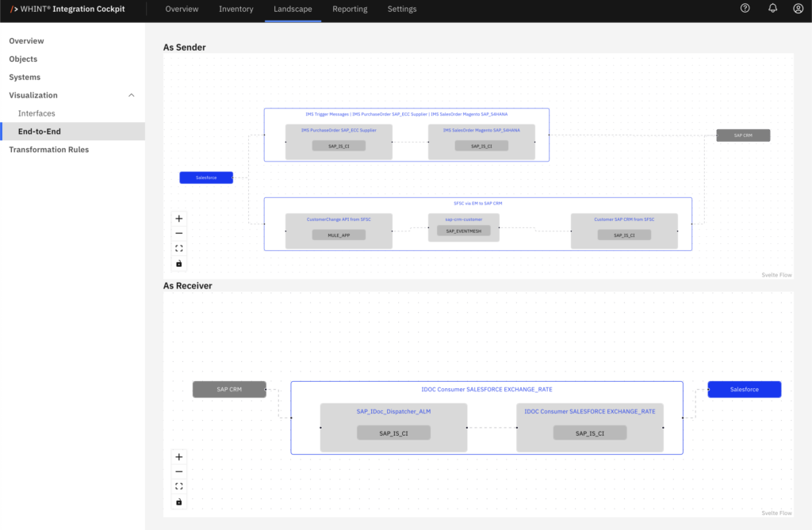The height and width of the screenshot is (530, 812).
Task: Open the Svelte Flow attribution link in As Sender
Action: click(x=776, y=275)
